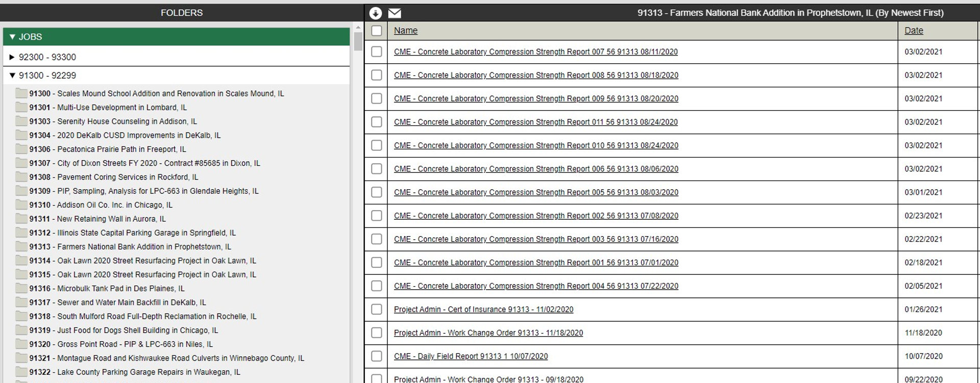Open Concrete Compression Strength Report 003
The height and width of the screenshot is (383, 980).
536,239
